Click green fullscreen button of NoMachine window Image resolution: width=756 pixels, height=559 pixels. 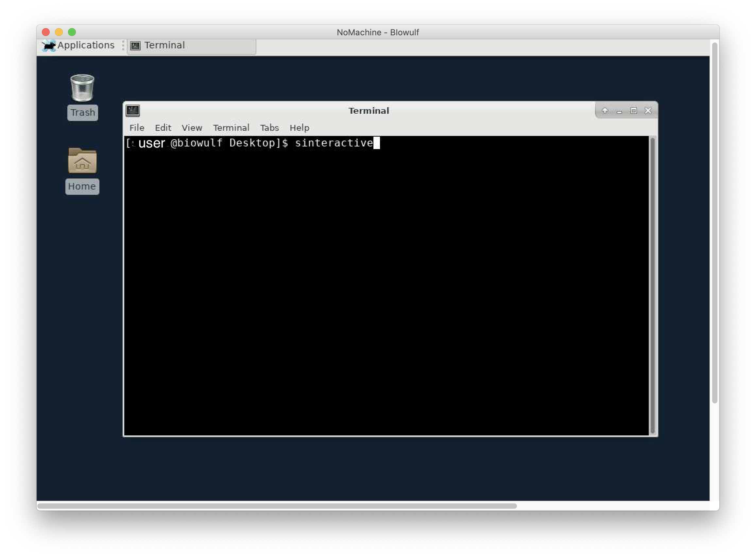click(x=72, y=32)
